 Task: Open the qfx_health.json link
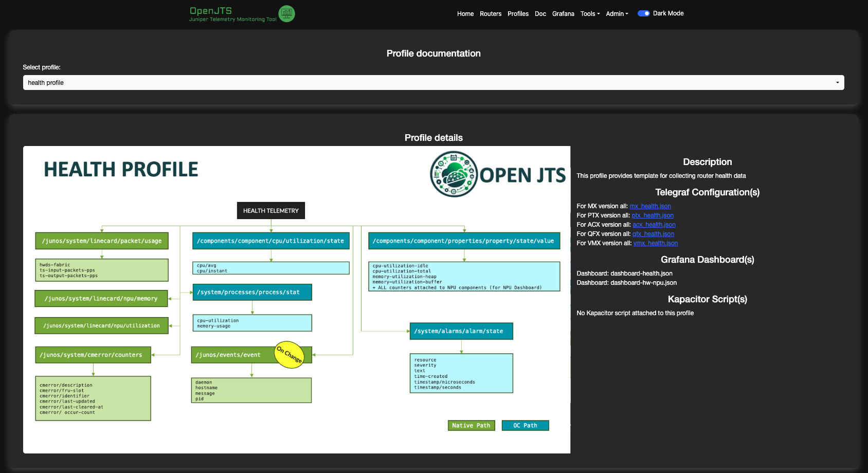tap(653, 234)
